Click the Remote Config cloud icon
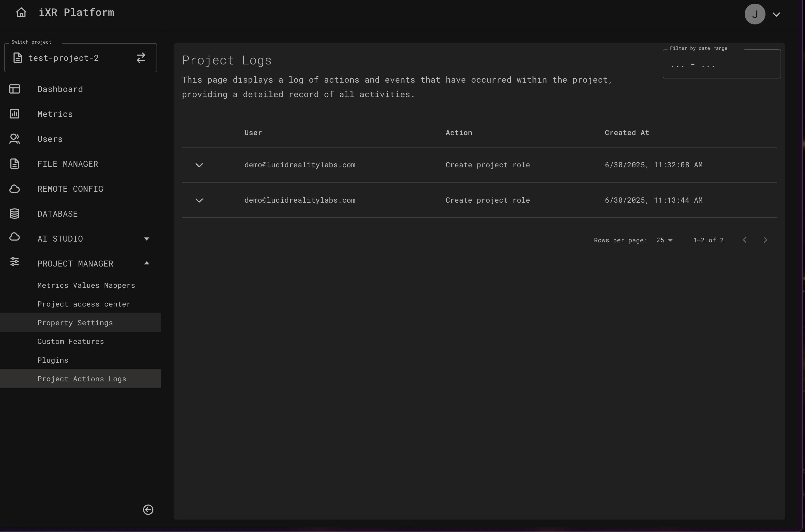Screen dimensions: 805x532 tap(15, 189)
